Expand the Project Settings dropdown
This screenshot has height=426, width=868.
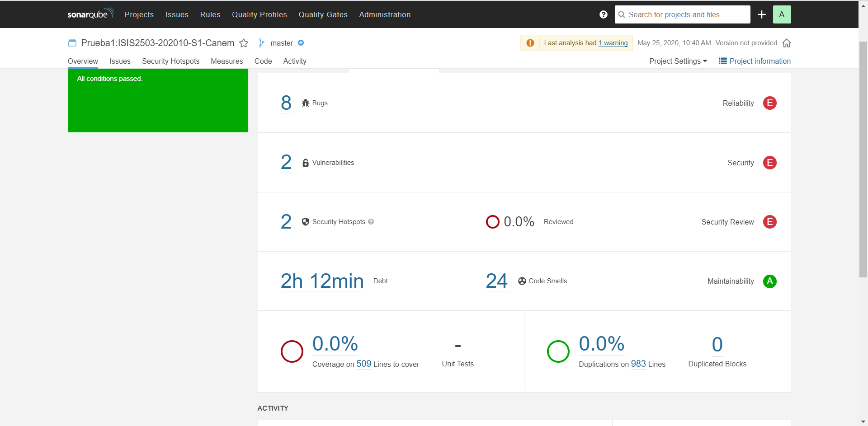(678, 61)
